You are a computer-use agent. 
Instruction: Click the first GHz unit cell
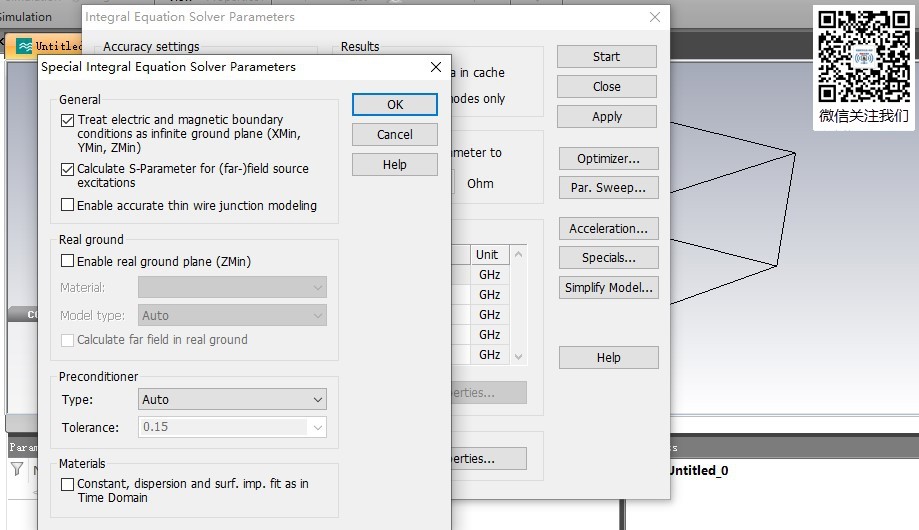489,274
